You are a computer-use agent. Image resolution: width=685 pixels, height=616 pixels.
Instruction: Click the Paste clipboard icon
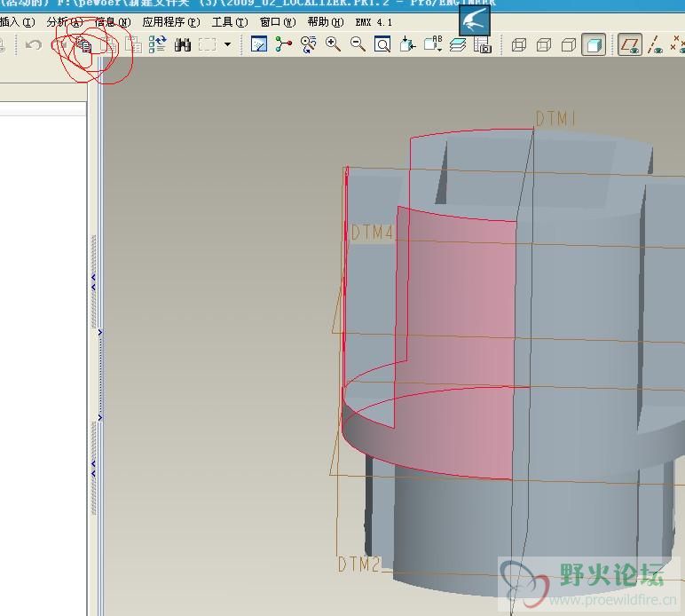[x=109, y=45]
